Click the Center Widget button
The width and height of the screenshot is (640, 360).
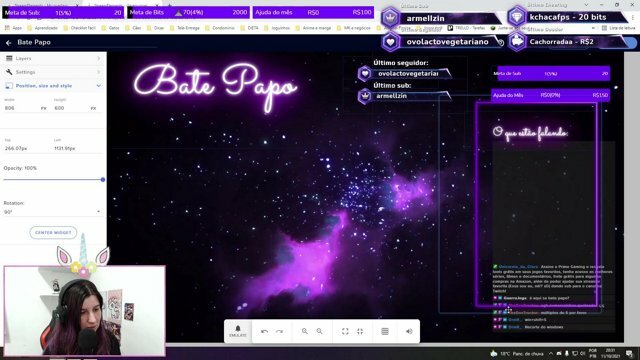point(53,233)
